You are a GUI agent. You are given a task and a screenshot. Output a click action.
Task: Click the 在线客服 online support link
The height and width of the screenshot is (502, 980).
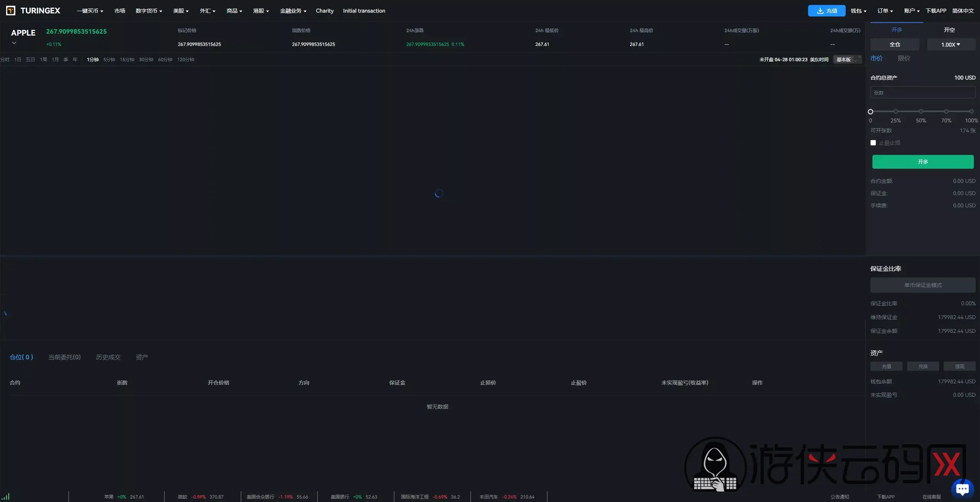(x=931, y=497)
